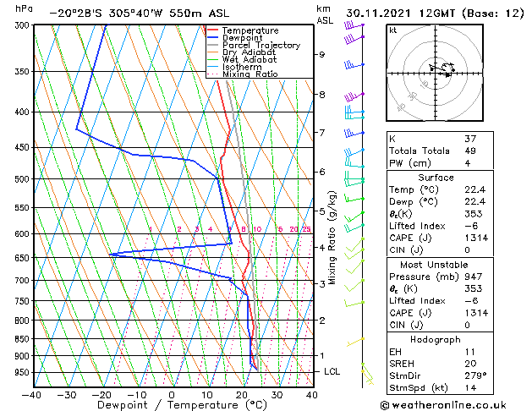The width and height of the screenshot is (532, 411).
Task: Click the SREH value 20
Action: [470, 364]
